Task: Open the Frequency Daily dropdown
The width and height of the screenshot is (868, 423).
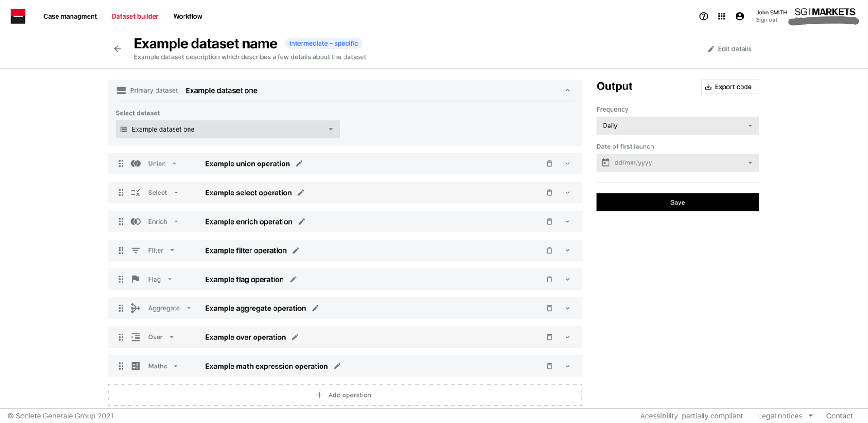Action: [x=677, y=126]
